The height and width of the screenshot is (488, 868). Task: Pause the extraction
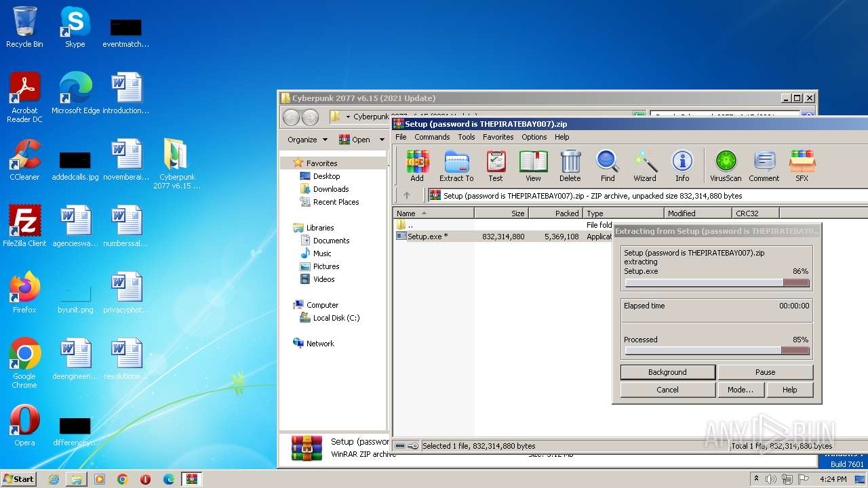click(765, 372)
